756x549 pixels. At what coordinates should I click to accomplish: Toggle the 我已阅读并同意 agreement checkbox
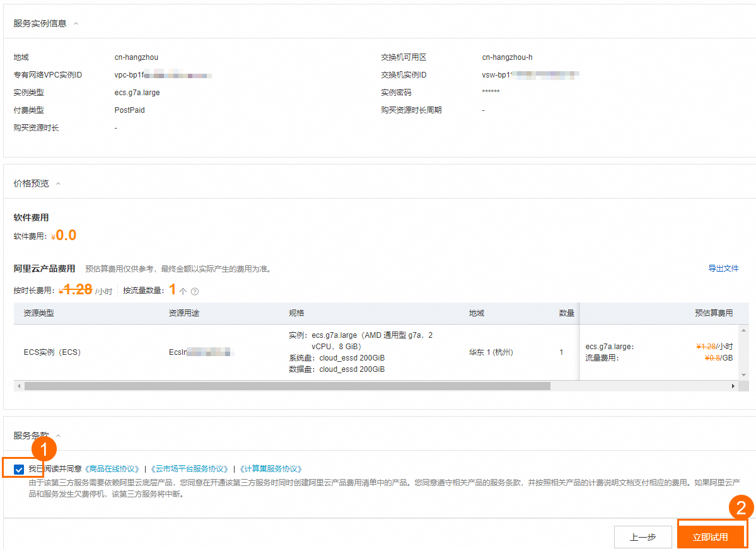click(x=19, y=469)
